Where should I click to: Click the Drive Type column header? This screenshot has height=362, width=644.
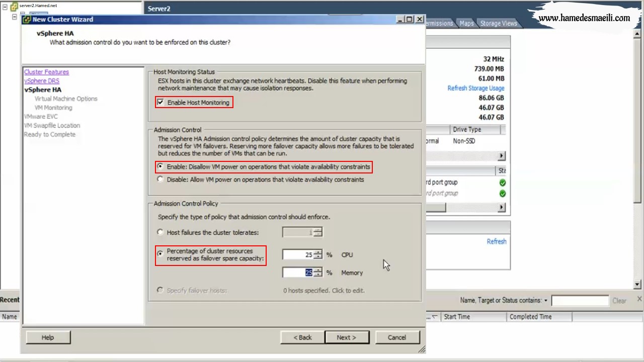(475, 130)
